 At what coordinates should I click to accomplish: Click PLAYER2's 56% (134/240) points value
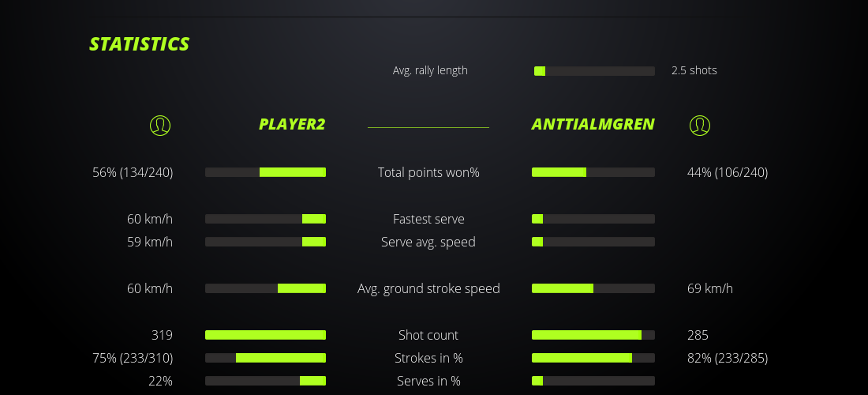click(133, 172)
